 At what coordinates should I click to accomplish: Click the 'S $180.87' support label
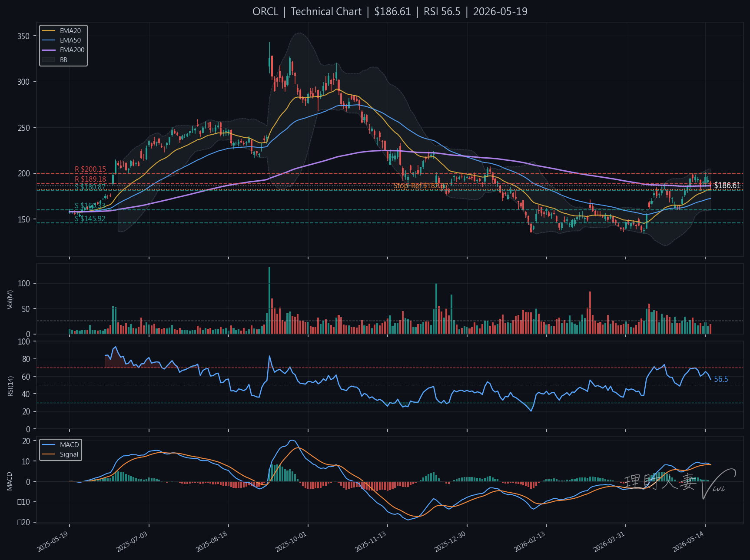pyautogui.click(x=90, y=187)
